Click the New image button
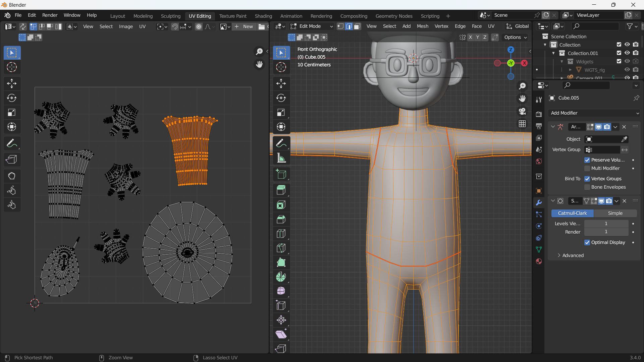 pos(244,26)
